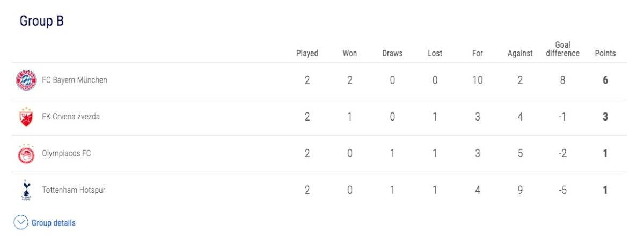644x240 pixels.
Task: Click the Draws column header
Action: pyautogui.click(x=392, y=53)
